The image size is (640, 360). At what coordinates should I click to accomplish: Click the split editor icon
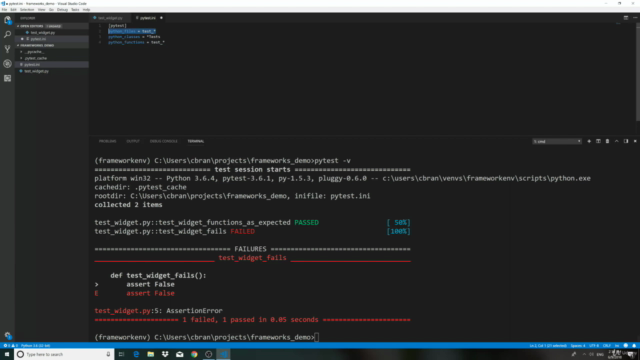(x=626, y=18)
